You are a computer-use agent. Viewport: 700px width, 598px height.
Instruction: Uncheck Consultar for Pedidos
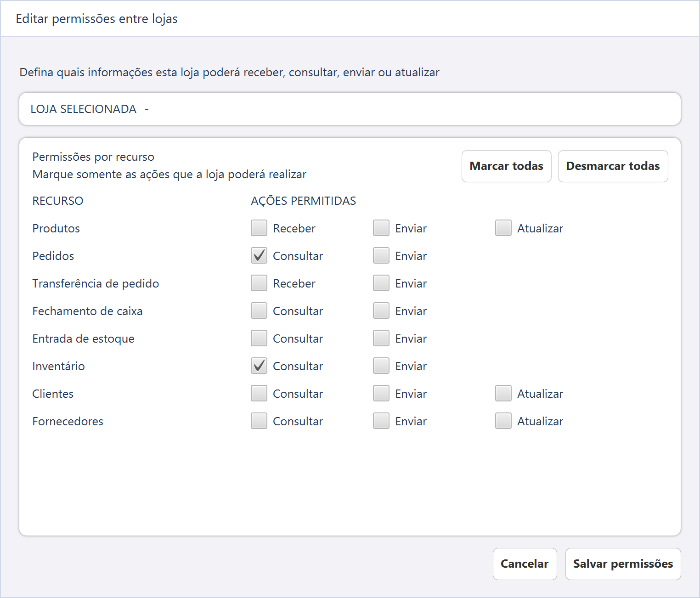click(x=259, y=255)
